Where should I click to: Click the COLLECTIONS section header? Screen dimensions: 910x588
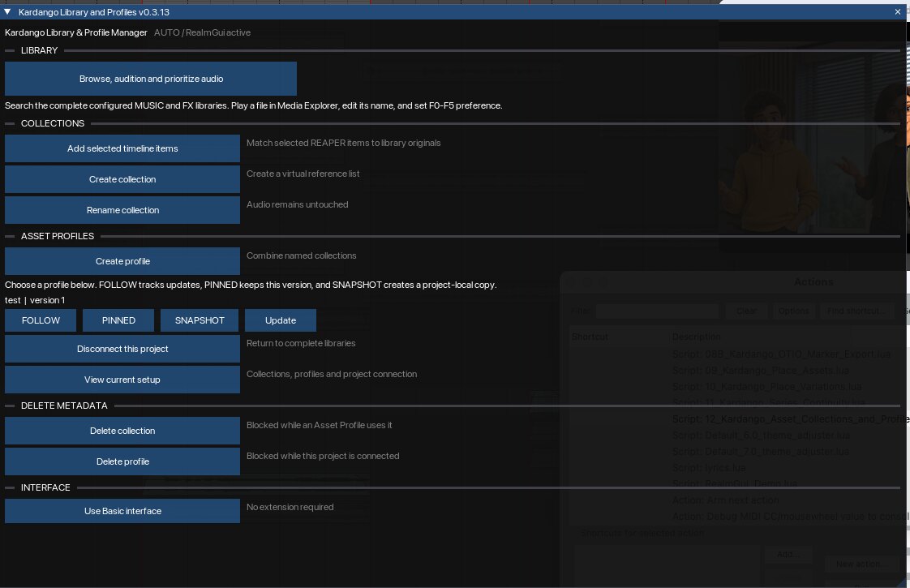tap(52, 123)
